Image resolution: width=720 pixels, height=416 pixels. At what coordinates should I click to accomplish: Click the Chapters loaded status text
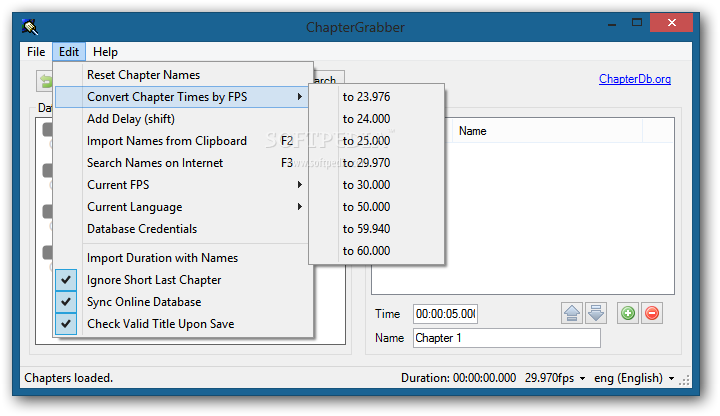point(68,378)
